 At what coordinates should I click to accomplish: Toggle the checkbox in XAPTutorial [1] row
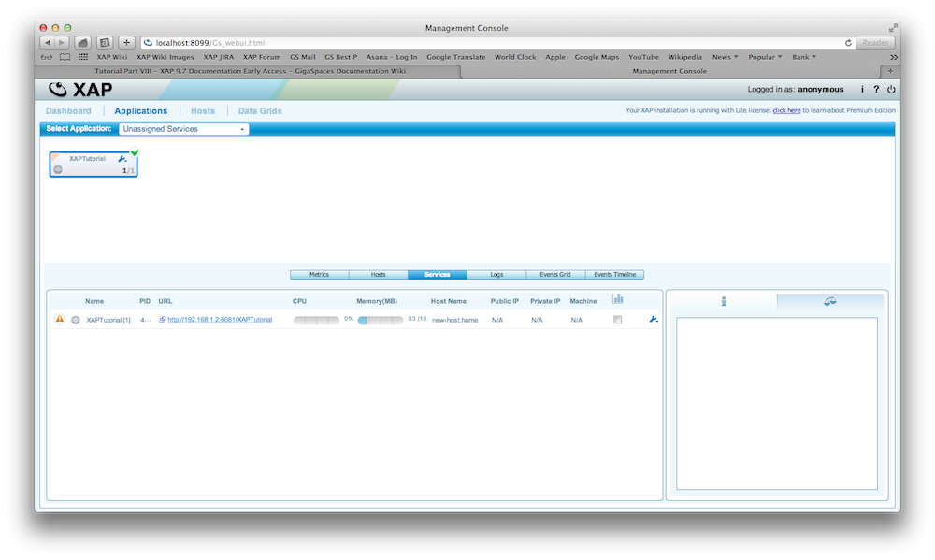[618, 320]
